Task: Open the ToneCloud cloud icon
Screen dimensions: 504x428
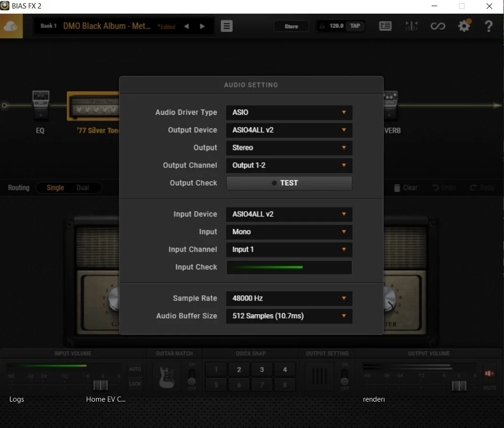Action: tap(11, 26)
